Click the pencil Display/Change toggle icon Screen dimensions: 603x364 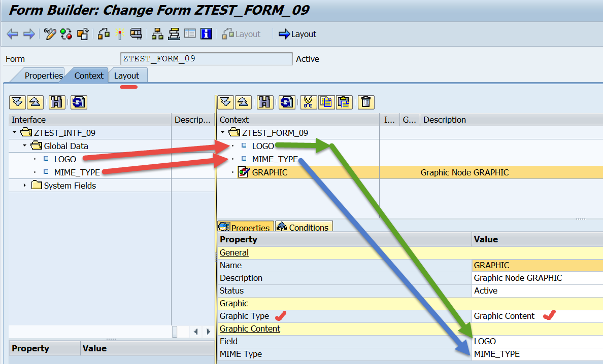coord(49,34)
